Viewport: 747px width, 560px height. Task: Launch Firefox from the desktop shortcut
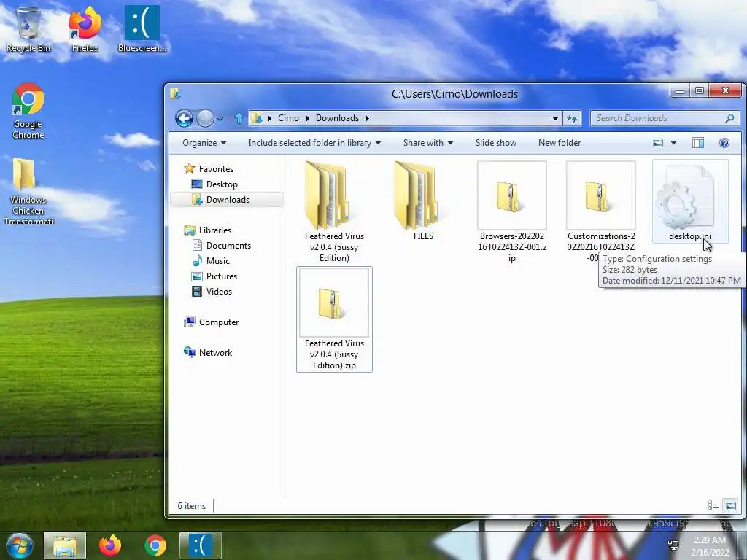[x=85, y=29]
